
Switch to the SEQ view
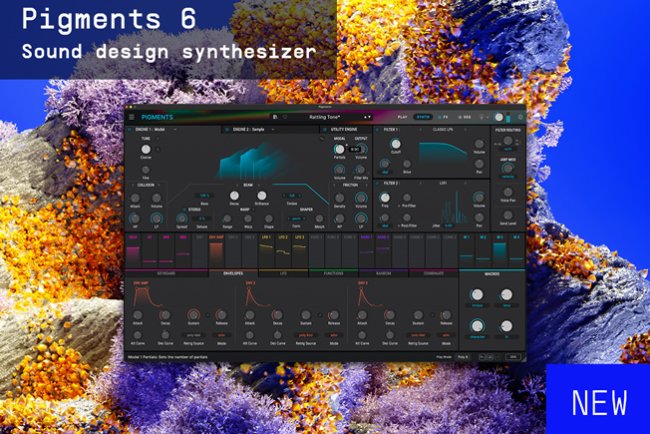click(465, 117)
